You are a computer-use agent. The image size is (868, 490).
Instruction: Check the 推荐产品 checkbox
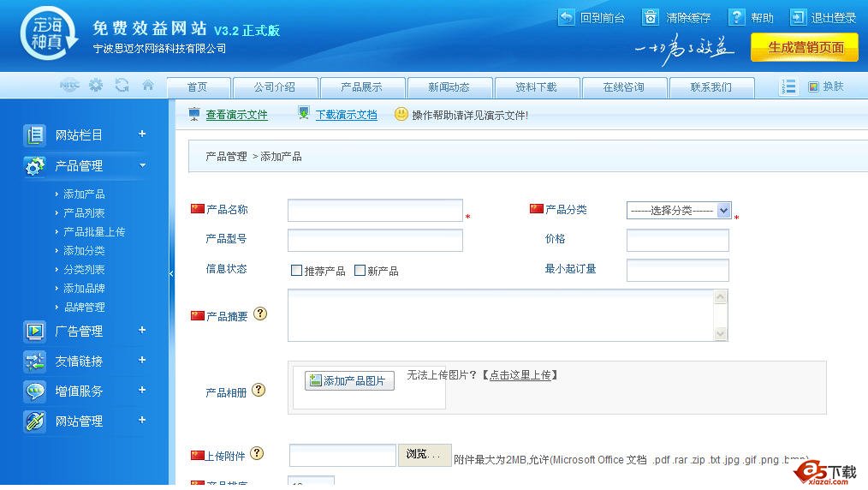pyautogui.click(x=297, y=270)
